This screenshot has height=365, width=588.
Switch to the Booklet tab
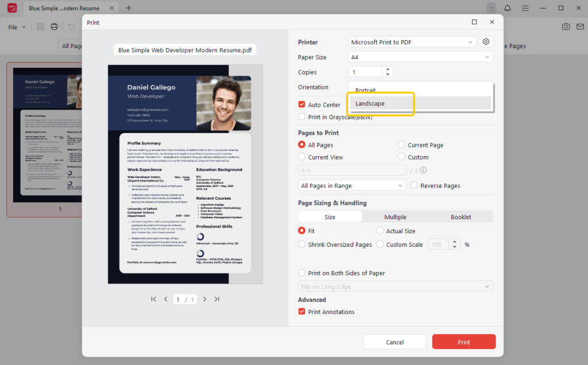tap(461, 217)
